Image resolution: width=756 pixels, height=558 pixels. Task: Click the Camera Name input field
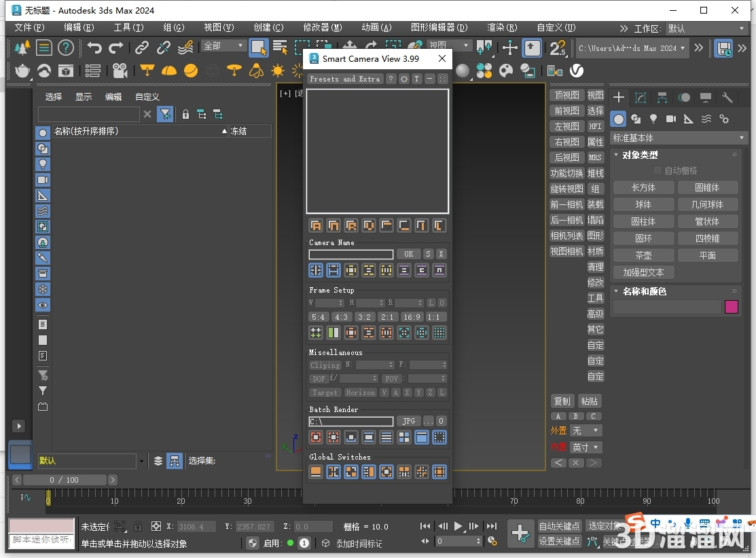tap(350, 254)
